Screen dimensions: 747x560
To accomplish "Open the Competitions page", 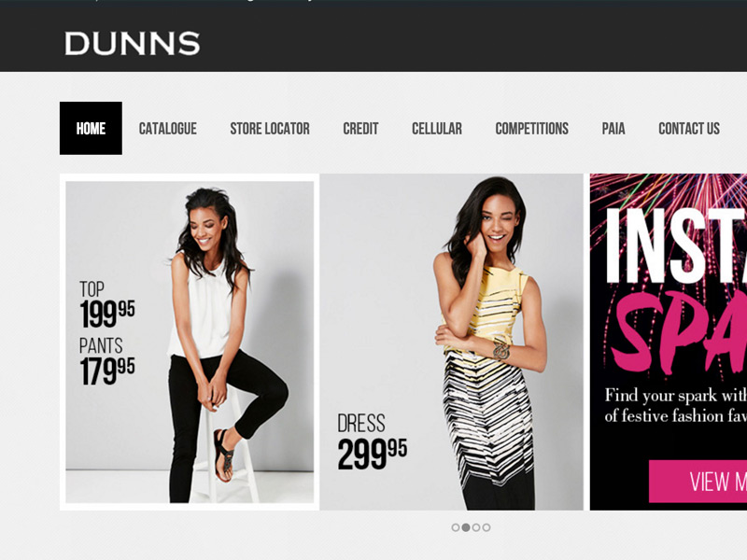I will (x=531, y=129).
